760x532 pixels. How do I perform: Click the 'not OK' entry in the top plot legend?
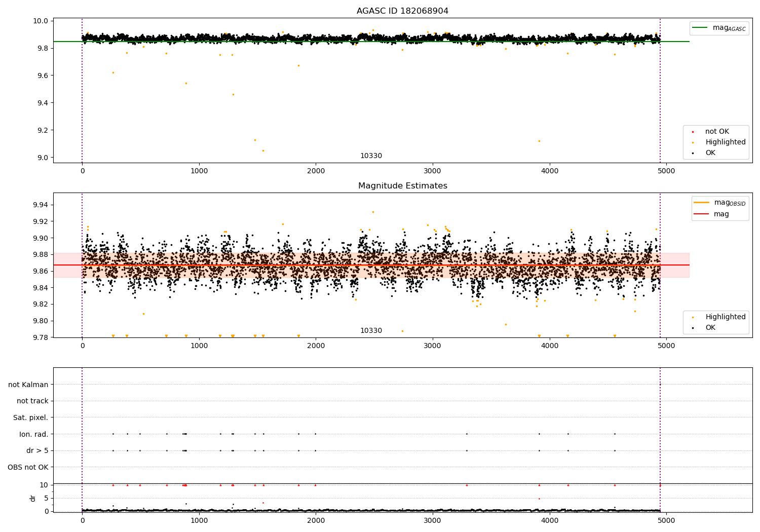tap(717, 132)
